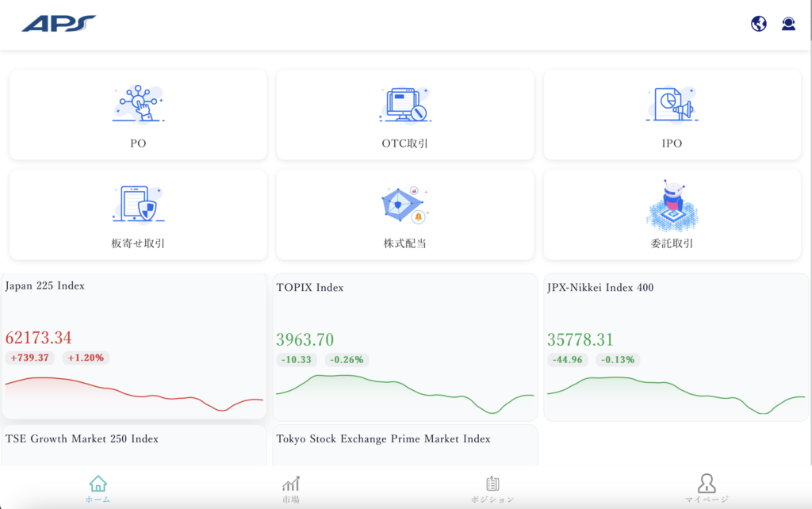Select the マイページ person icon

click(707, 483)
